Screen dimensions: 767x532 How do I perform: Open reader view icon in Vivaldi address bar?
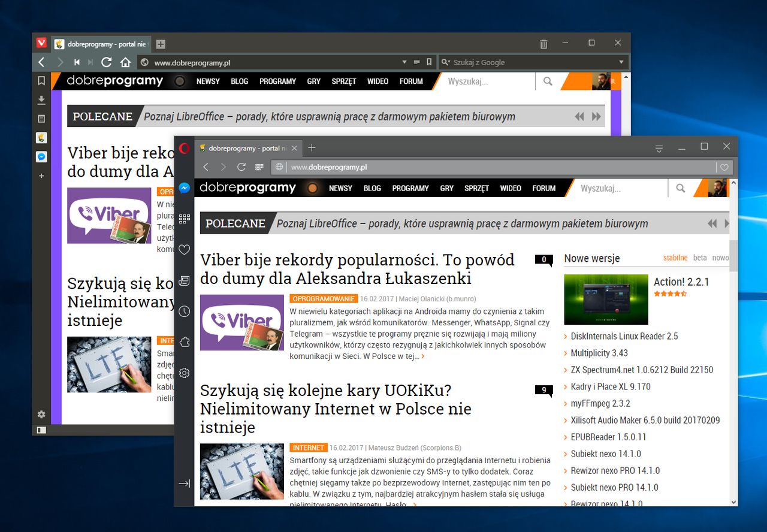click(x=417, y=62)
